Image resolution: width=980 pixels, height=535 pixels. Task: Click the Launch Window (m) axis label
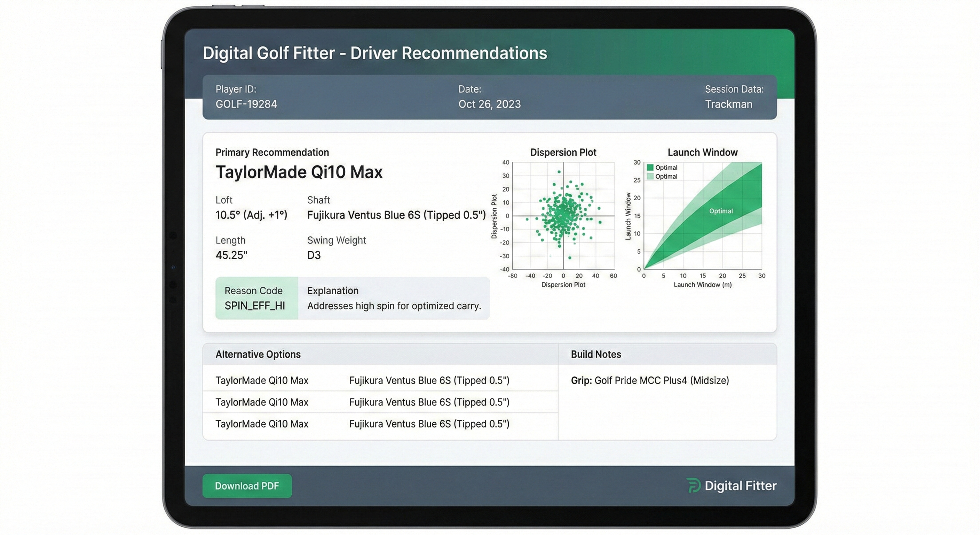[702, 285]
